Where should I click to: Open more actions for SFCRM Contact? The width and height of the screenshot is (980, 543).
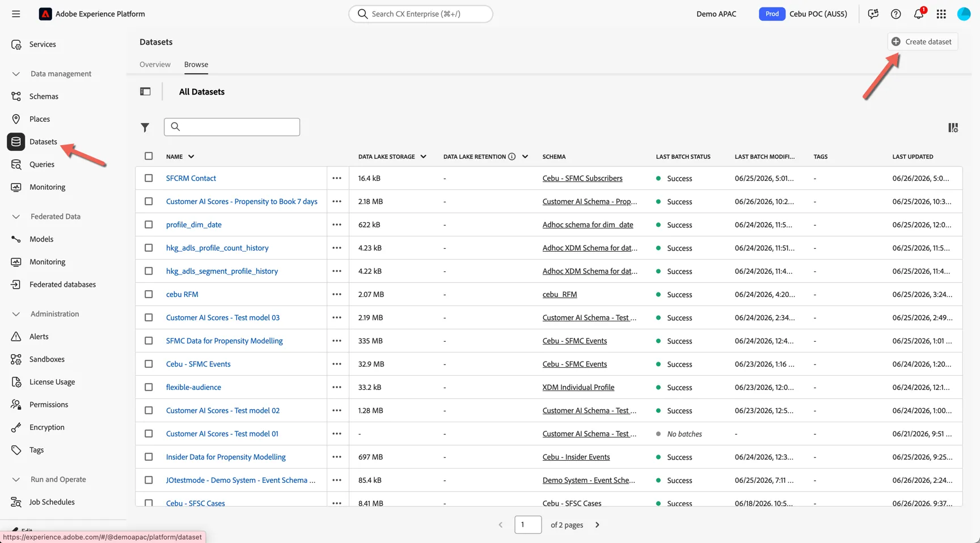point(337,178)
